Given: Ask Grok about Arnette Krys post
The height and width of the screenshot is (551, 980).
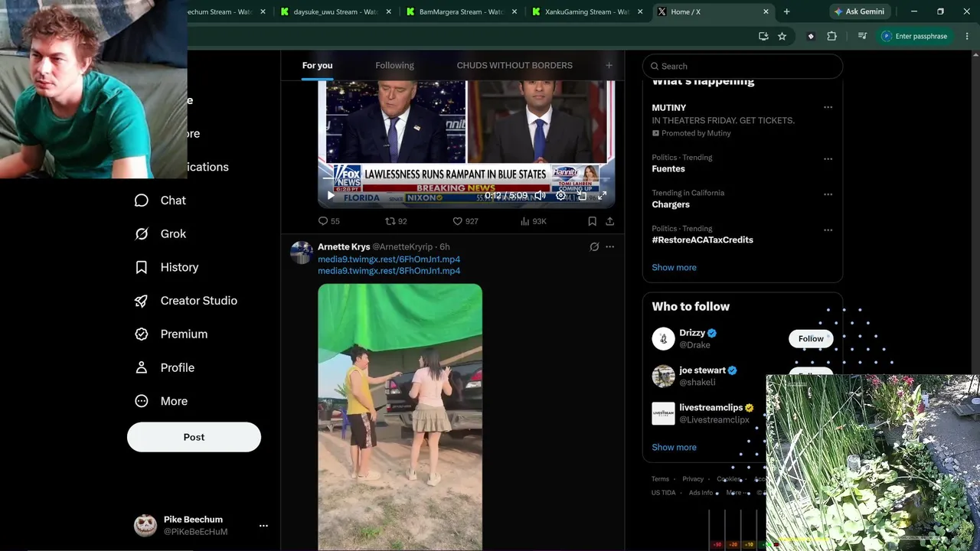Looking at the screenshot, I should [x=594, y=247].
